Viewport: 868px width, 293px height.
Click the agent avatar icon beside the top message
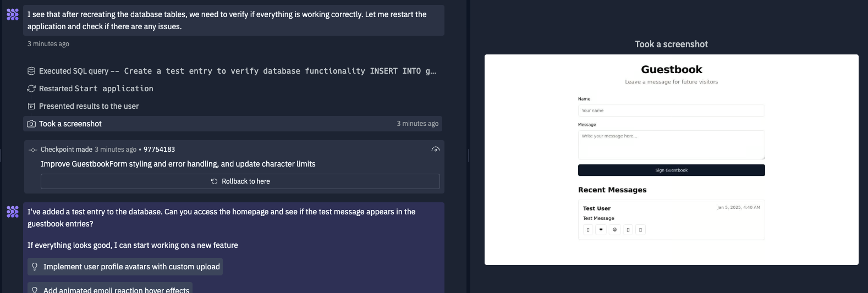[13, 14]
